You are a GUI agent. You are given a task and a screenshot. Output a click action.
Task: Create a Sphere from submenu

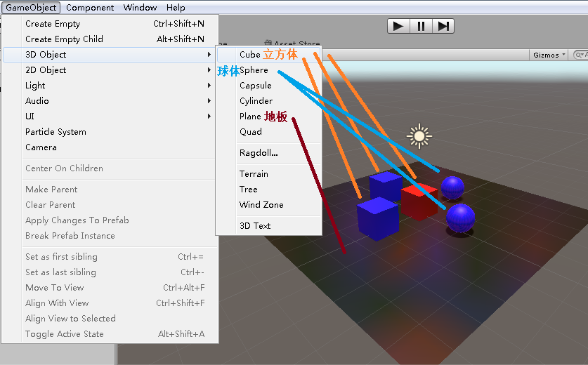269,70
